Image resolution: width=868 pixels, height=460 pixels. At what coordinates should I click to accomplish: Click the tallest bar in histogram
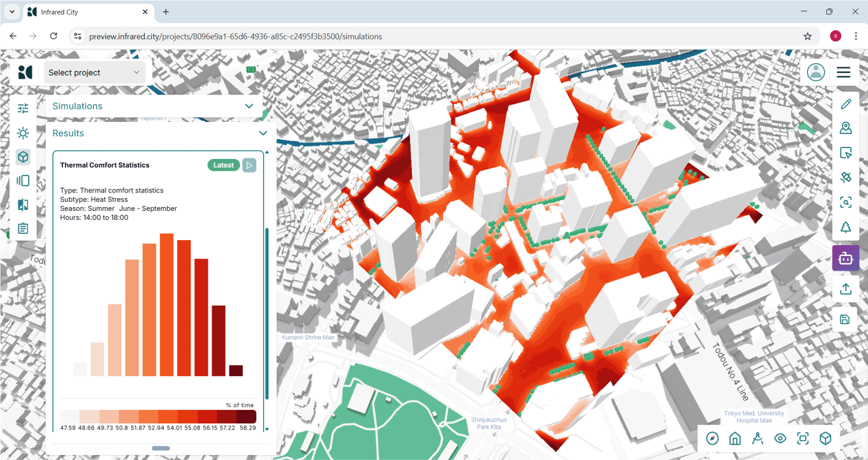167,305
